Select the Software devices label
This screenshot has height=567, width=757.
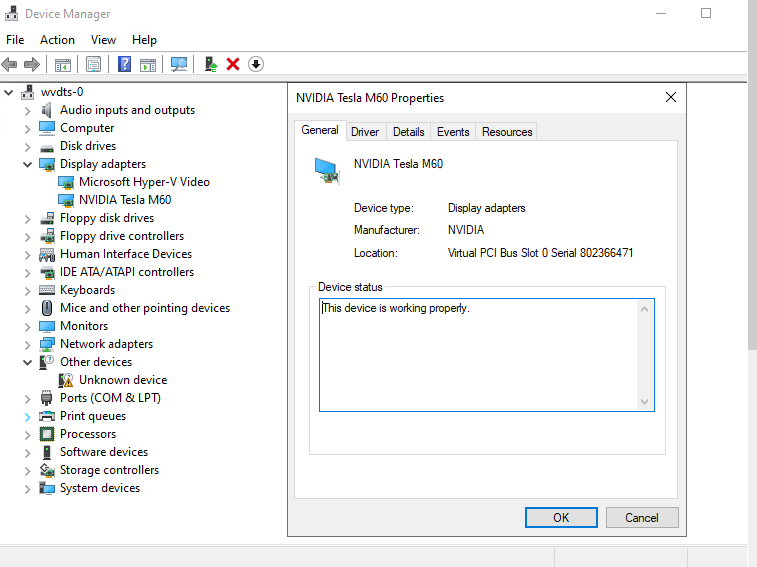click(x=104, y=452)
